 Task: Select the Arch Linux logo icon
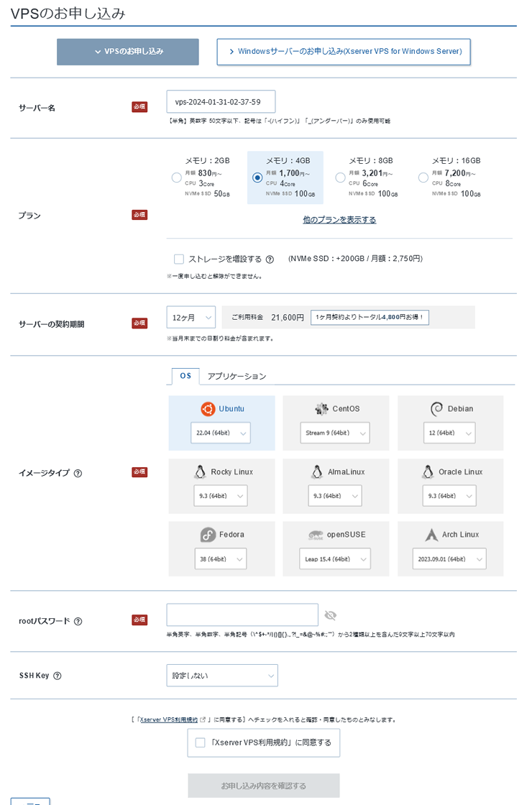431,535
